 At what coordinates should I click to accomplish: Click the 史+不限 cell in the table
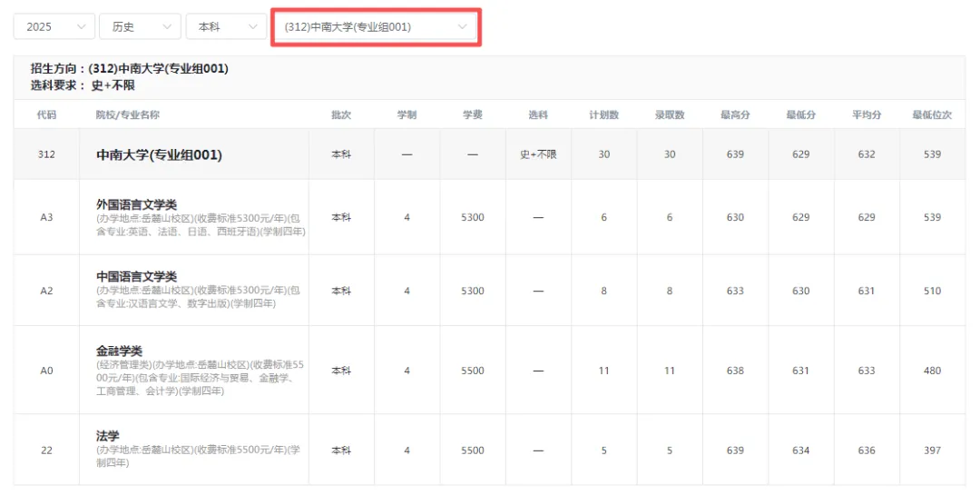click(x=538, y=153)
